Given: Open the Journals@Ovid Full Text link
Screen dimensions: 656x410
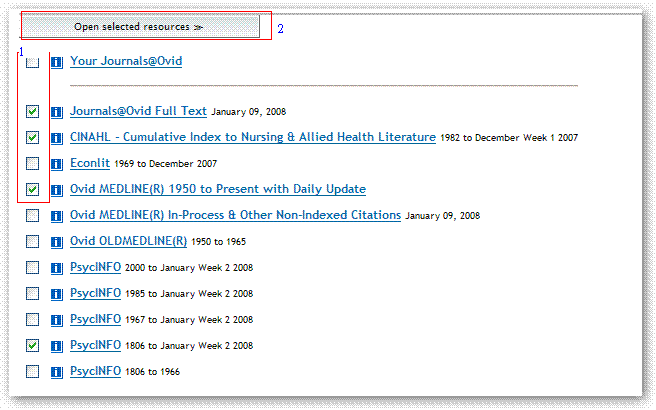Looking at the screenshot, I should (x=138, y=111).
